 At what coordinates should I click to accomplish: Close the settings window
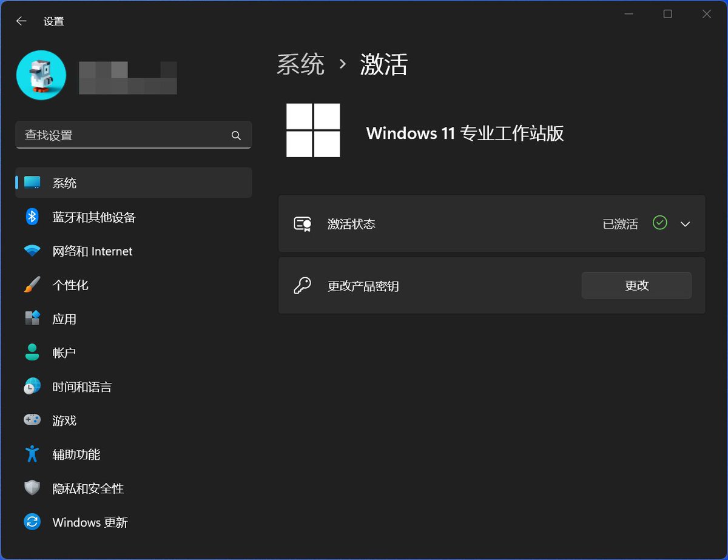707,14
